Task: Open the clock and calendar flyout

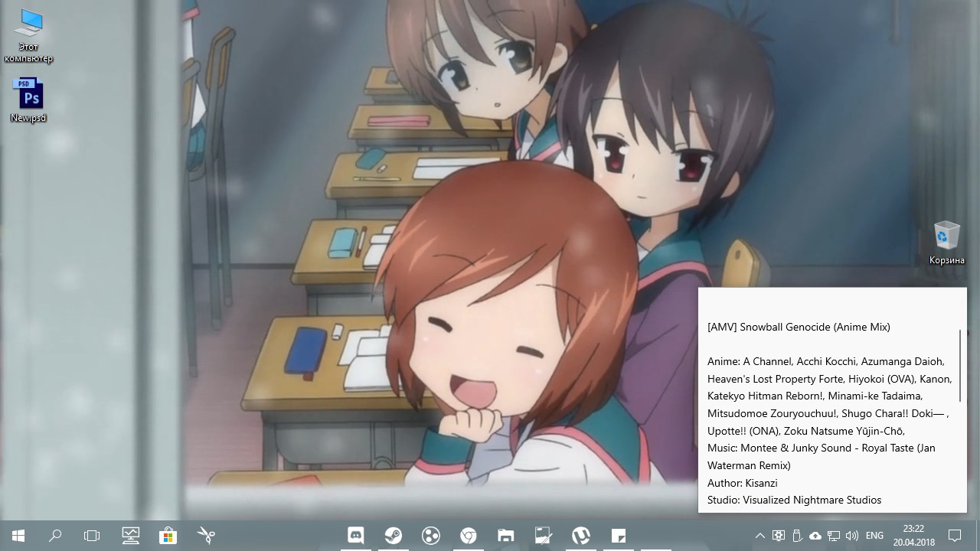Action: tap(913, 536)
